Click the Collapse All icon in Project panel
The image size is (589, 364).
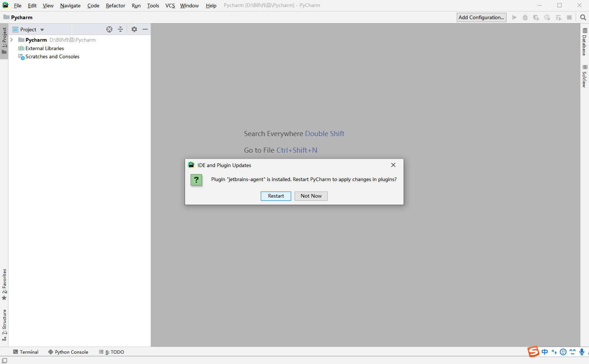[x=120, y=30]
